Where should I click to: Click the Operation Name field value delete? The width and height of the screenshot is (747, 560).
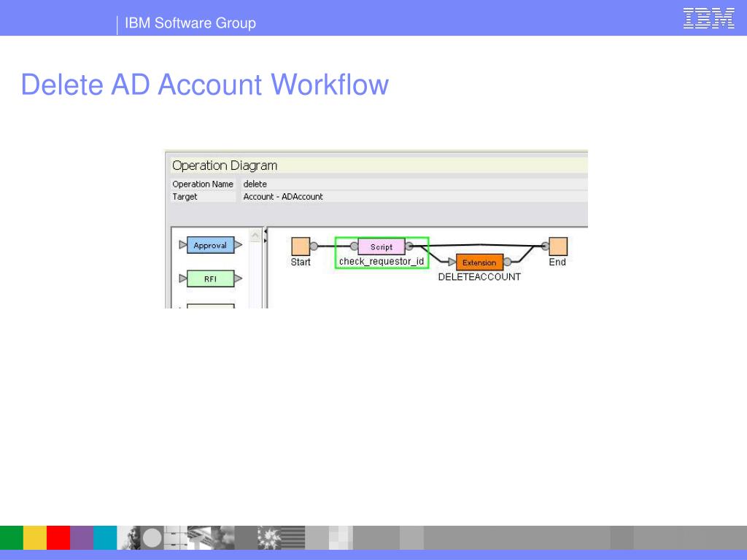pyautogui.click(x=255, y=184)
